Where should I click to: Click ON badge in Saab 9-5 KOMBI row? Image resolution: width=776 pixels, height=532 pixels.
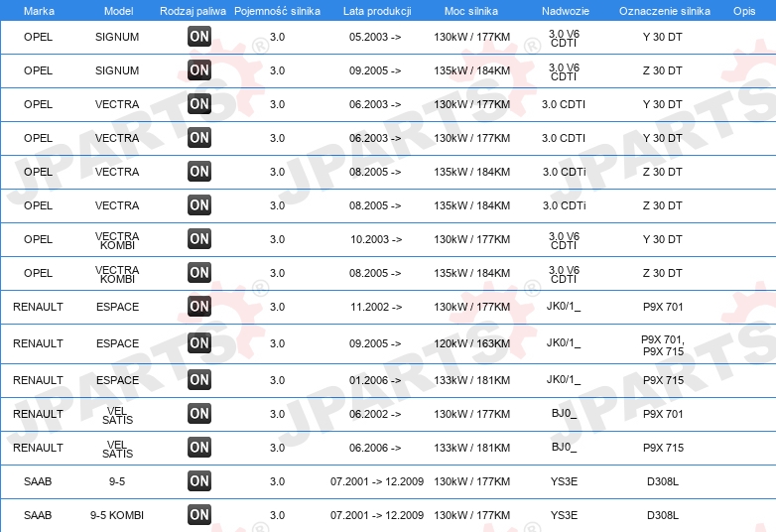coord(199,515)
